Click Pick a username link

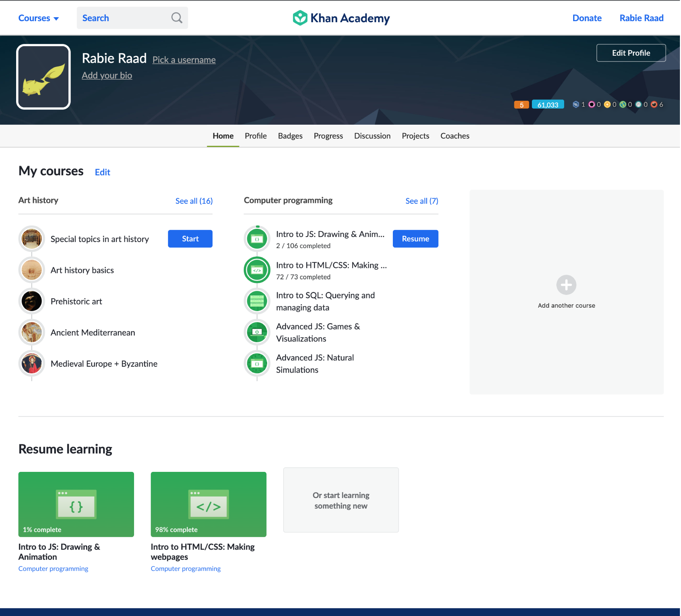184,60
